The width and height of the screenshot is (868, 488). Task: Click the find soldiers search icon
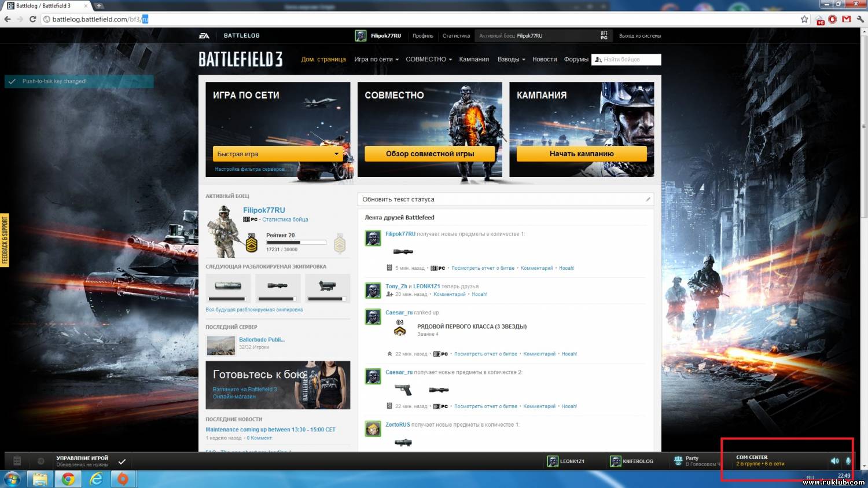click(x=598, y=60)
